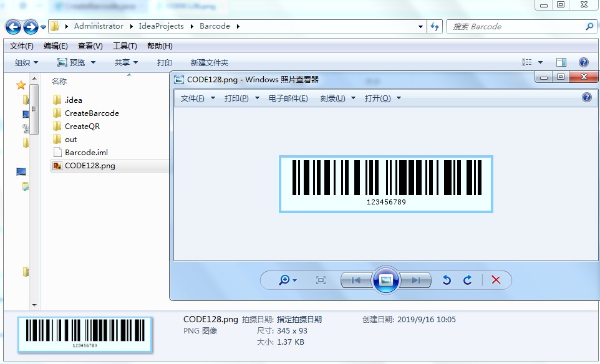The height and width of the screenshot is (364, 600).
Task: Click 打印 in Explorer toolbar
Action: (x=164, y=62)
